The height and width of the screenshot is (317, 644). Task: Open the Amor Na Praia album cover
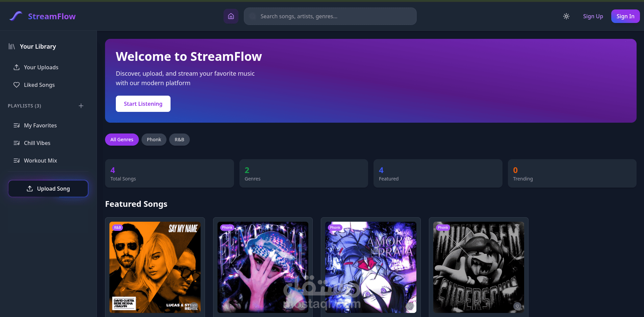coord(371,267)
